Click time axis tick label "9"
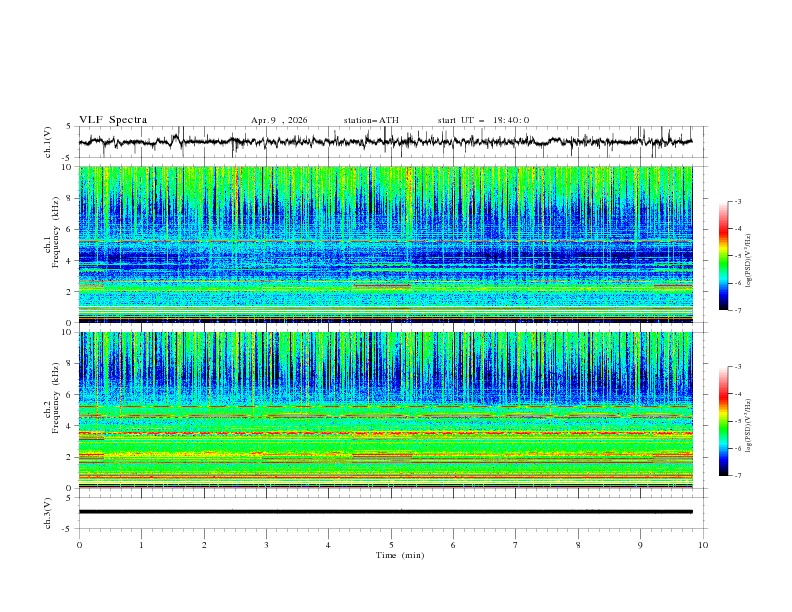The height and width of the screenshot is (612, 792). tap(640, 545)
